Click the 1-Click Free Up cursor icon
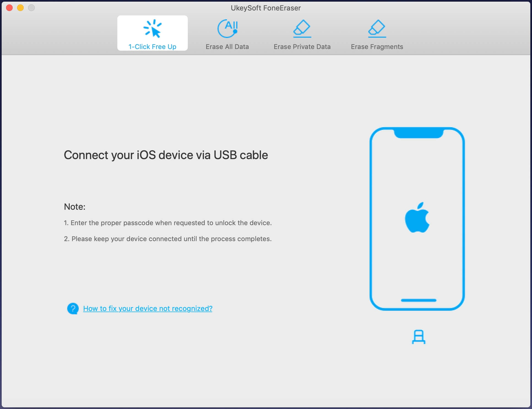Viewport: 532px width, 409px height. coord(152,29)
